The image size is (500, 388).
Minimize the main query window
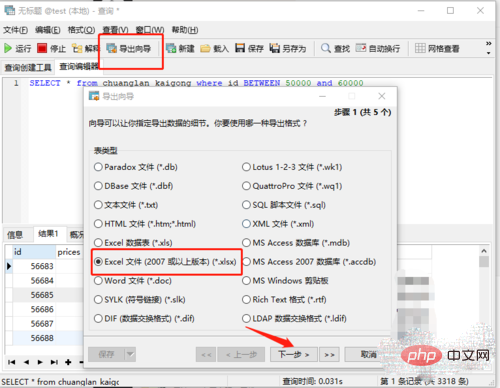pyautogui.click(x=421, y=11)
